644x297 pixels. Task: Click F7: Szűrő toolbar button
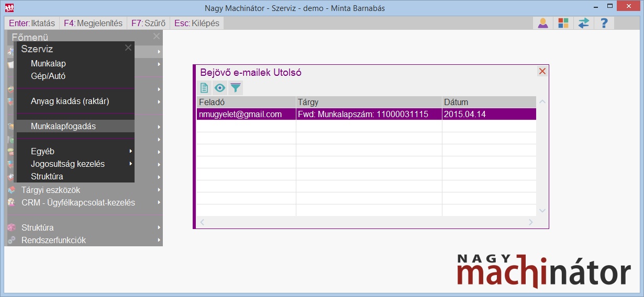click(148, 23)
